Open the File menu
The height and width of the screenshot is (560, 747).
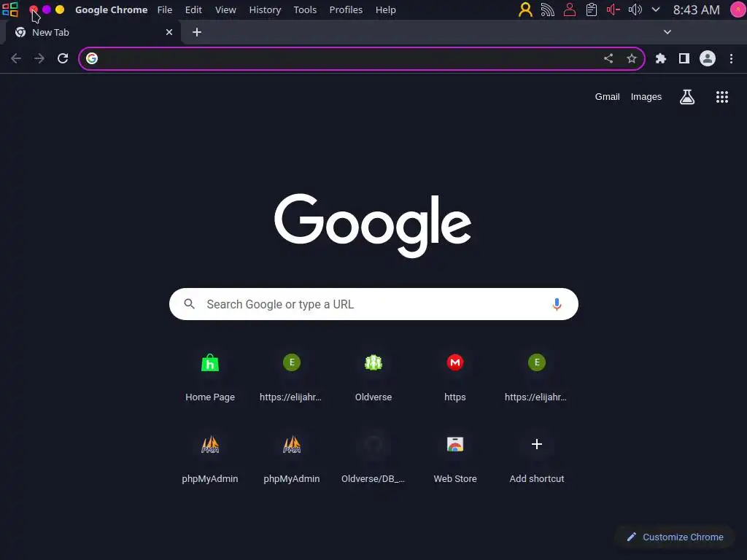tap(165, 9)
